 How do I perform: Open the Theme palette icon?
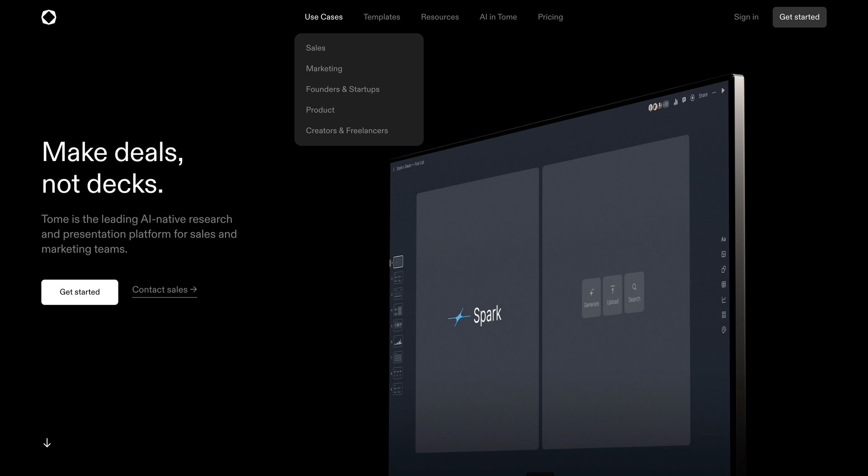[x=723, y=330]
